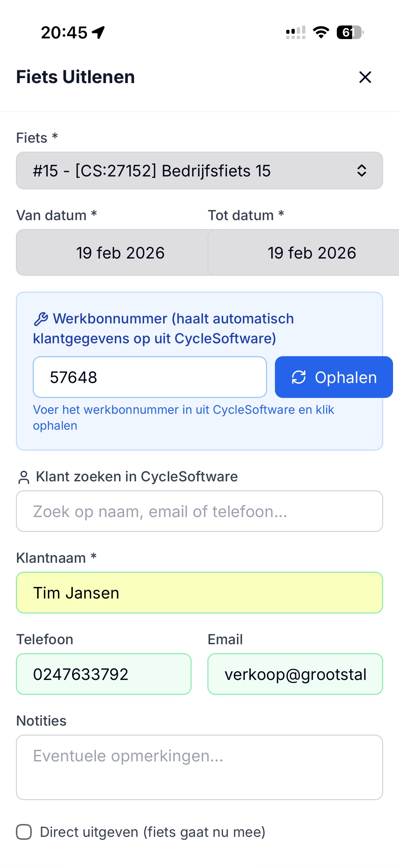Click the person icon beside Klant zoeken

tap(23, 476)
